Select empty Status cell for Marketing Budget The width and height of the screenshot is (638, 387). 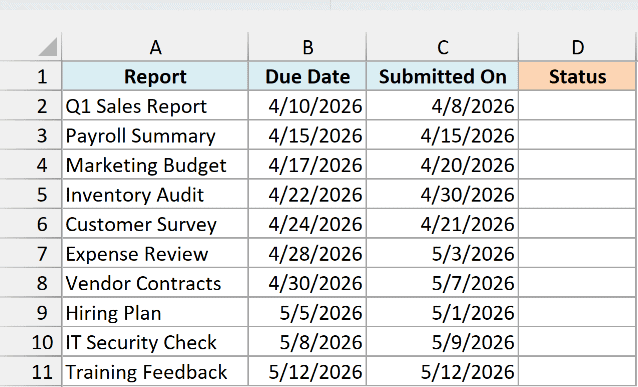[x=577, y=165]
